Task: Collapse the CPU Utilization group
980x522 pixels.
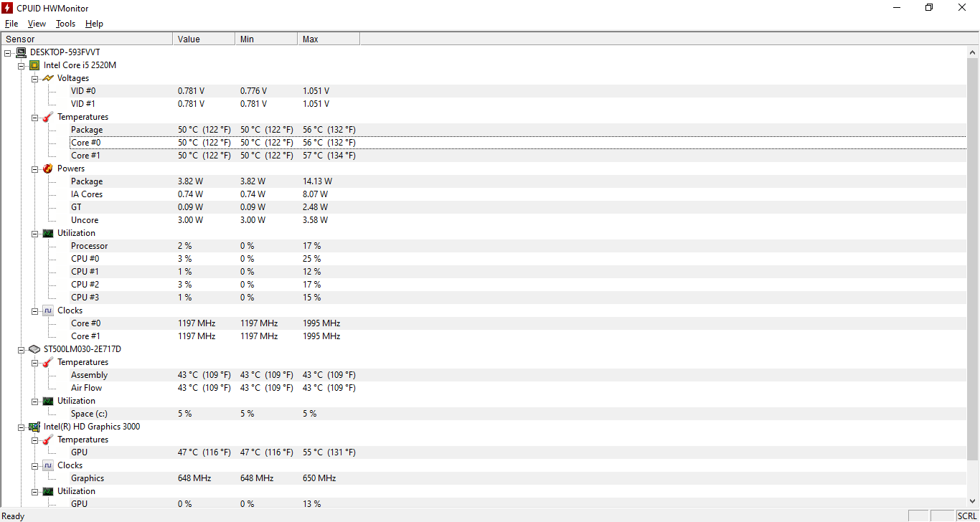Action: coord(35,233)
